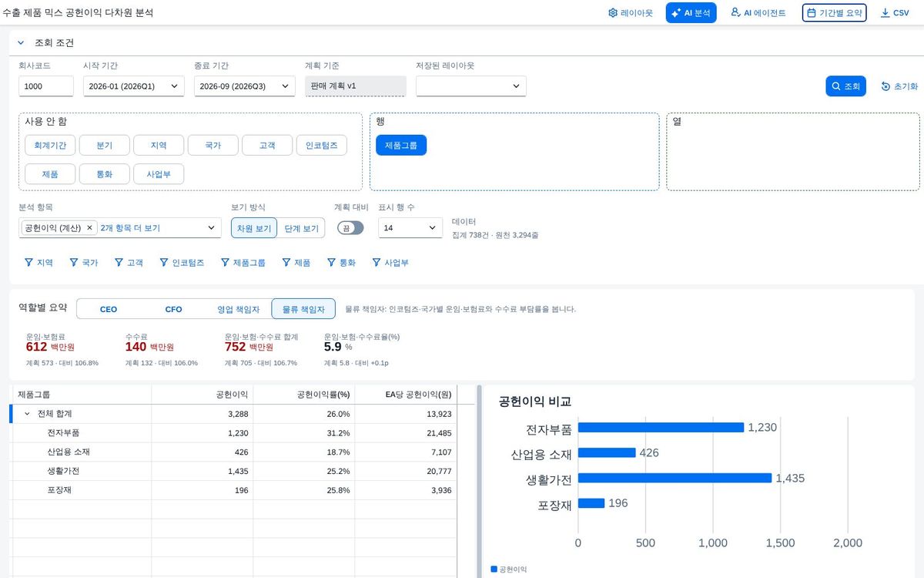Select the CEO role tab

(x=109, y=309)
